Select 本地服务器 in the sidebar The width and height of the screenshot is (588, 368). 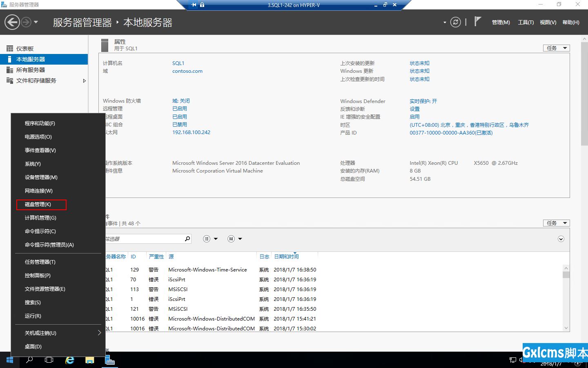pos(44,59)
